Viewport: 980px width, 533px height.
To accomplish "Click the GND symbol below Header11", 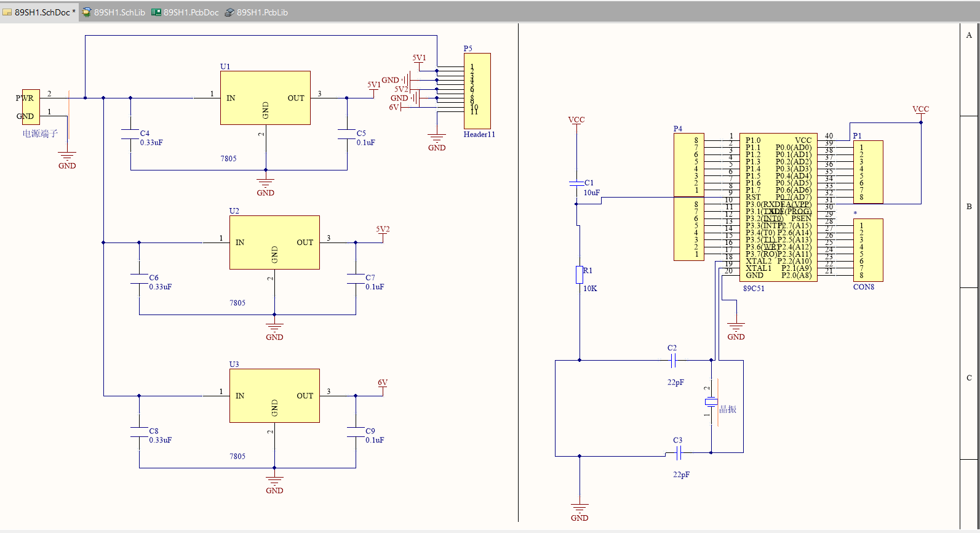I will tap(437, 141).
